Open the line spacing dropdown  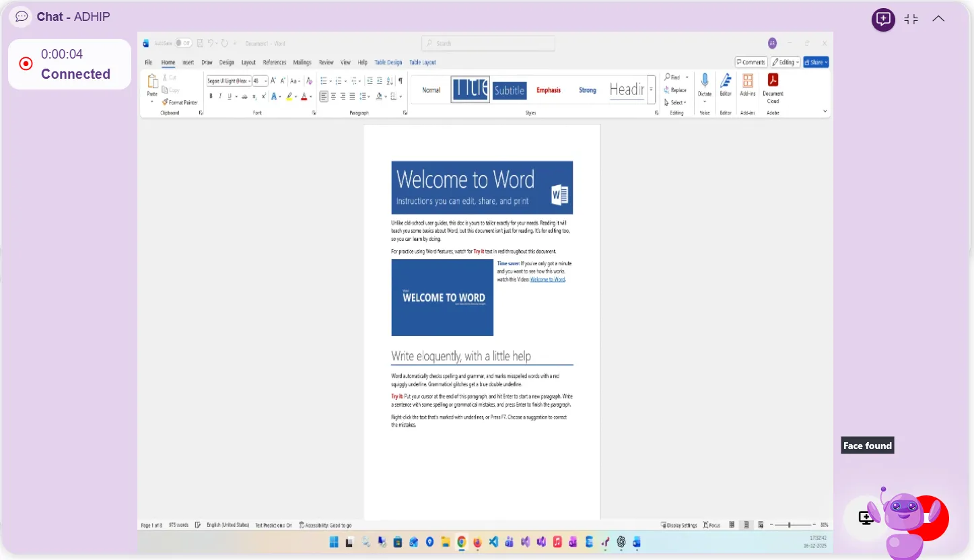[365, 96]
